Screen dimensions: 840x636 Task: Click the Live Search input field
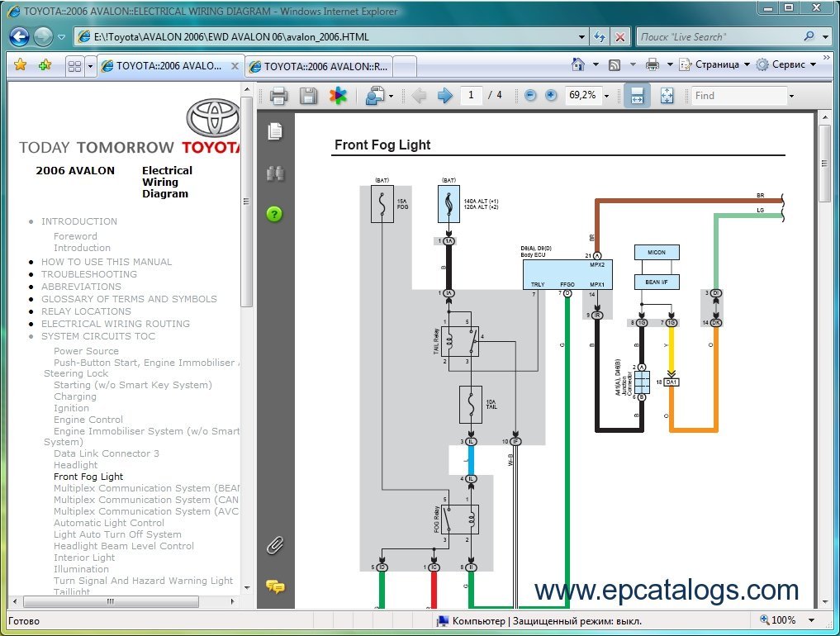pyautogui.click(x=718, y=37)
